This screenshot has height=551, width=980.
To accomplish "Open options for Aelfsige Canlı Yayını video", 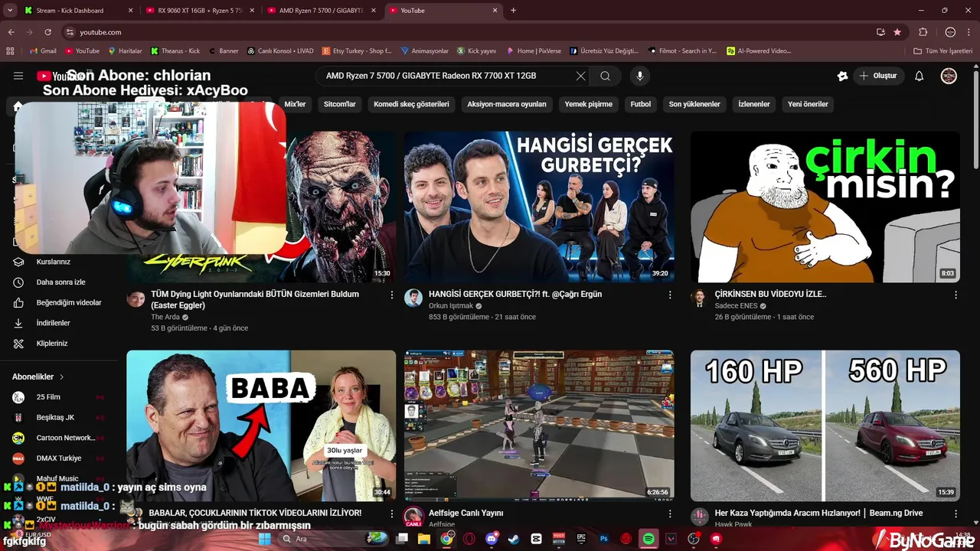I will [x=670, y=514].
